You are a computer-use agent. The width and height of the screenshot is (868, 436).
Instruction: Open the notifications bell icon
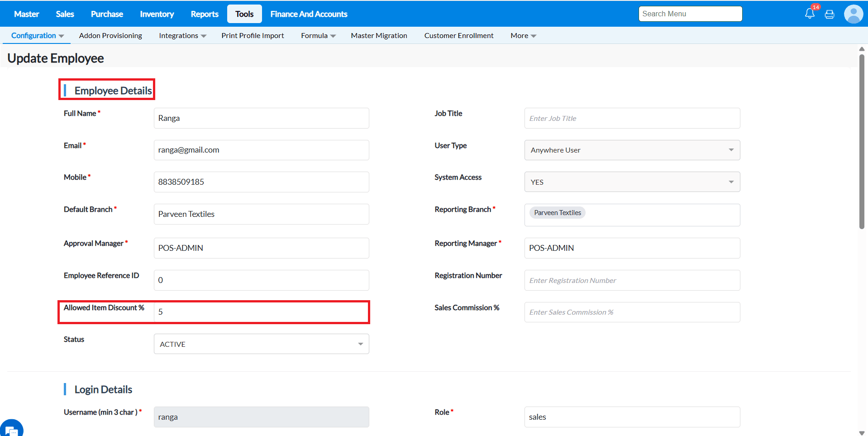click(810, 14)
